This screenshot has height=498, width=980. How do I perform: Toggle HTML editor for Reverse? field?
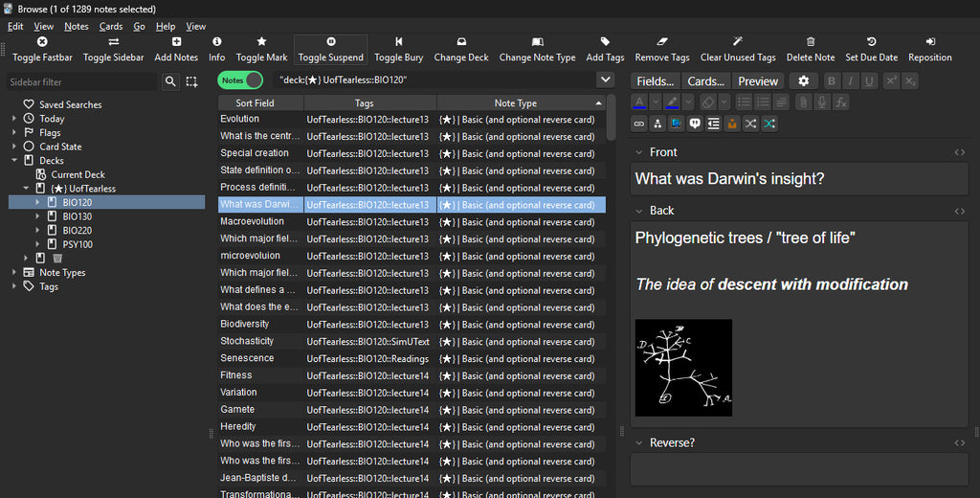tap(959, 443)
